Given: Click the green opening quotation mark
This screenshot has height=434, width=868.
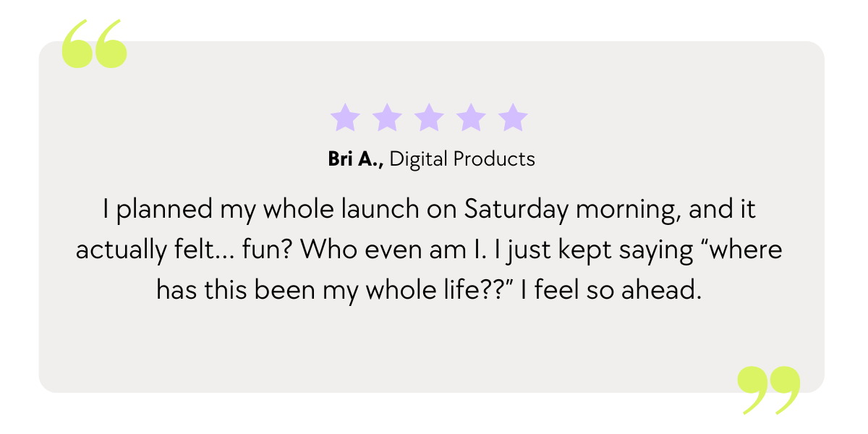Looking at the screenshot, I should coord(94,44).
